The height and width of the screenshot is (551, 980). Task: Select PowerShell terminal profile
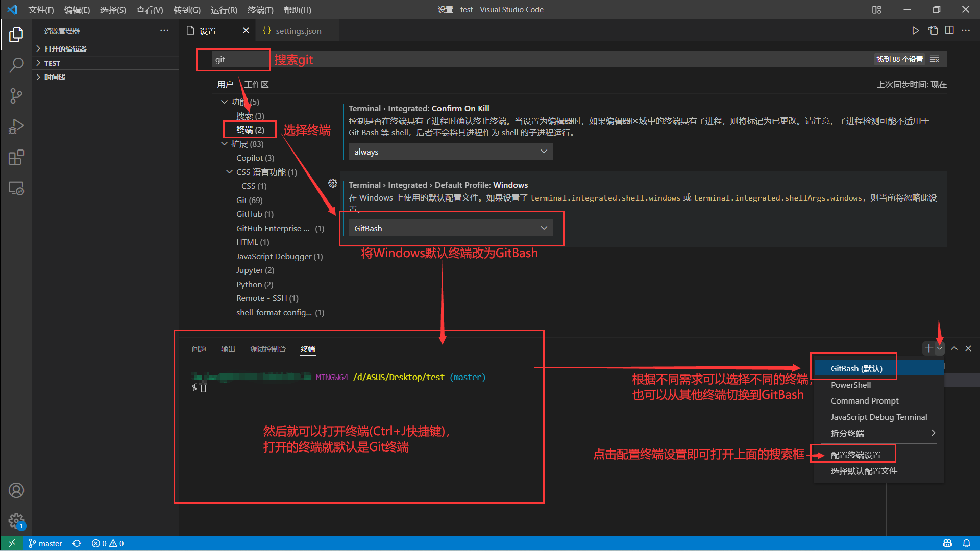pyautogui.click(x=879, y=385)
